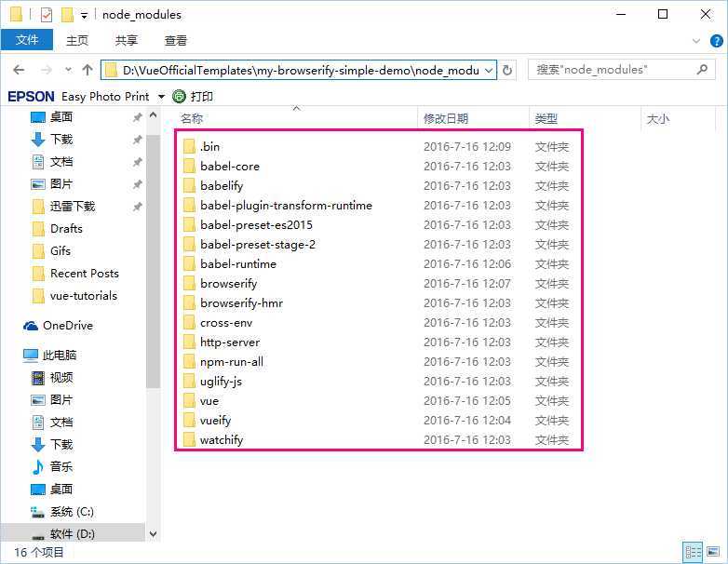The width and height of the screenshot is (728, 564).
Task: Refresh the node_modules folder view
Action: [507, 70]
